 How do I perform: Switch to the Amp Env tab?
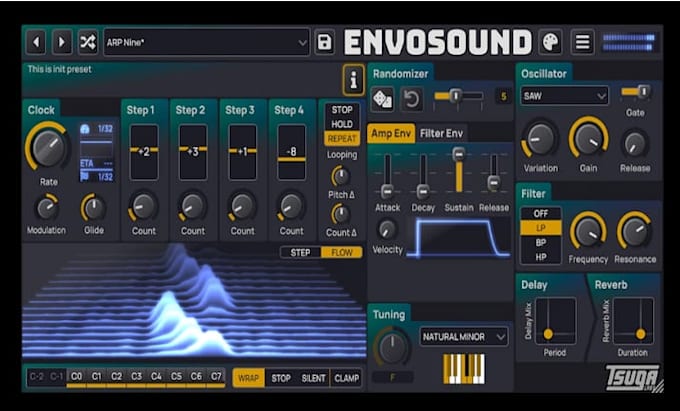pyautogui.click(x=391, y=134)
